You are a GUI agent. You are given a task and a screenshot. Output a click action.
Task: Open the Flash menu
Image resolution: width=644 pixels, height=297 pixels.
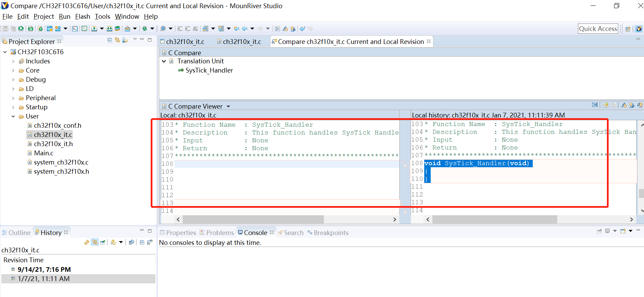tap(83, 16)
